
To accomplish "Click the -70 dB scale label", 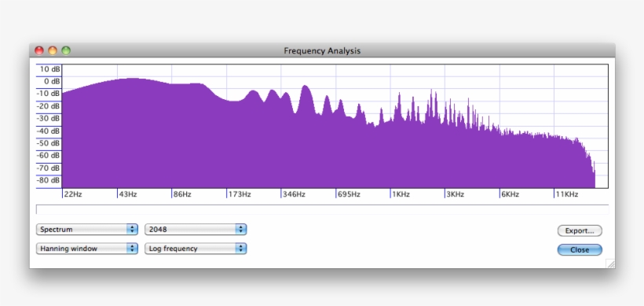I will [x=49, y=168].
